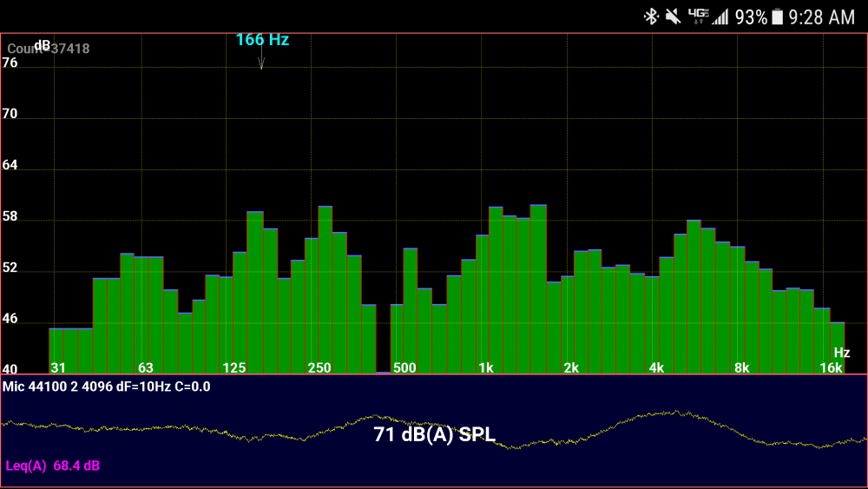Tap the 40 dB axis value

pos(10,368)
